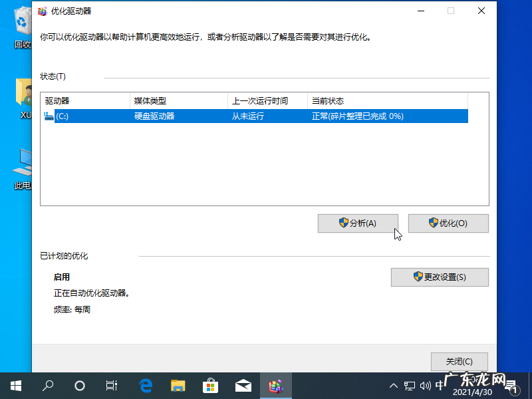Open 更改设置(S) to change schedule settings
532x399 pixels.
click(x=440, y=277)
